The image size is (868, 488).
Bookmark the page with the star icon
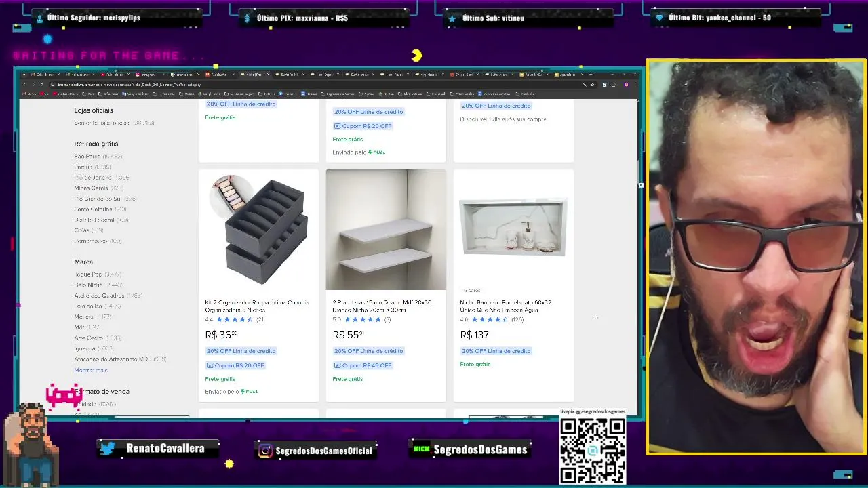point(593,85)
